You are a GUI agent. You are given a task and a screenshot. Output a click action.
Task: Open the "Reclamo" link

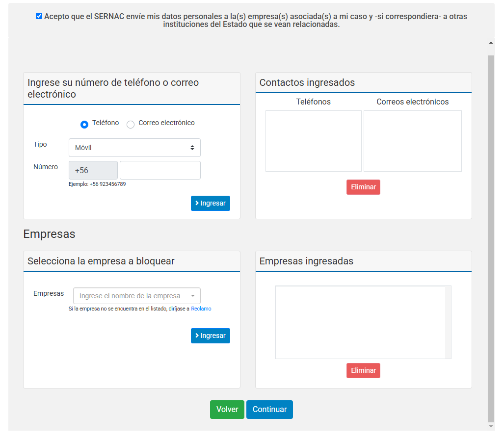click(x=201, y=309)
